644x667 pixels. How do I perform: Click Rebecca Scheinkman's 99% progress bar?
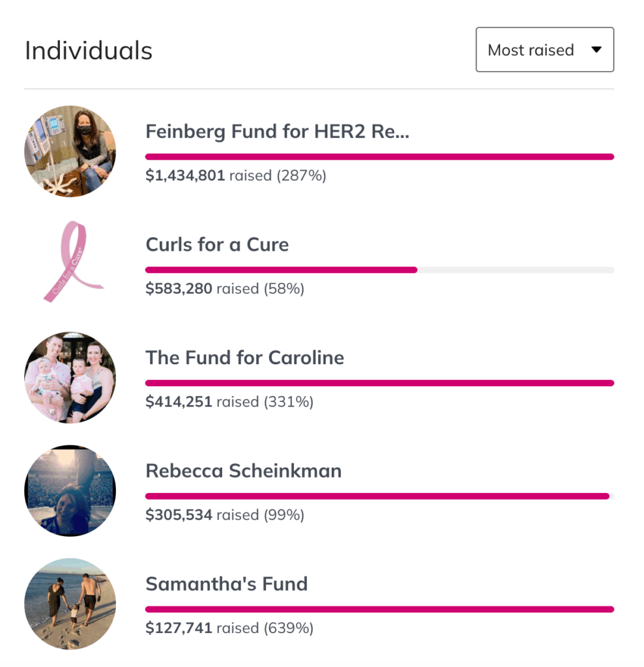coord(379,496)
